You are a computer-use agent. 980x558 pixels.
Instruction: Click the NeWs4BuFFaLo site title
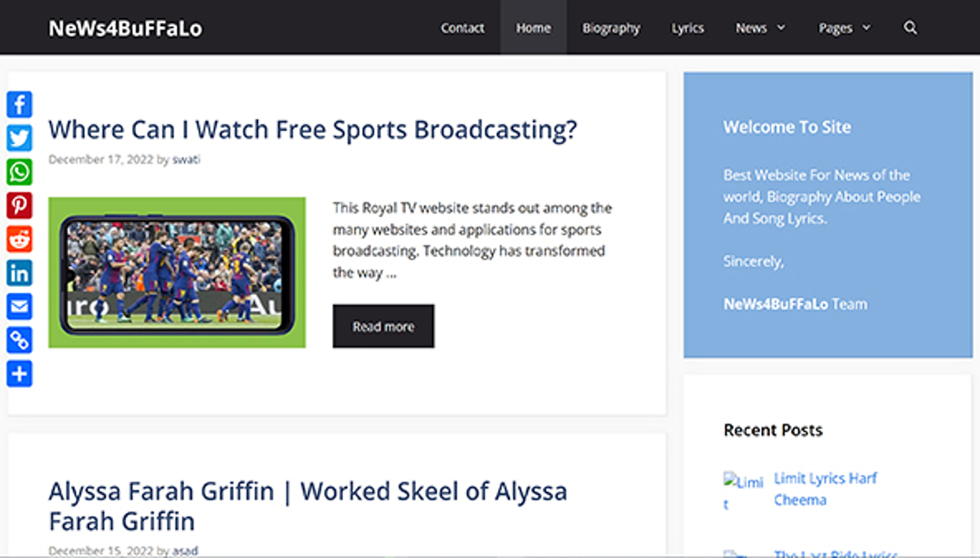[125, 28]
